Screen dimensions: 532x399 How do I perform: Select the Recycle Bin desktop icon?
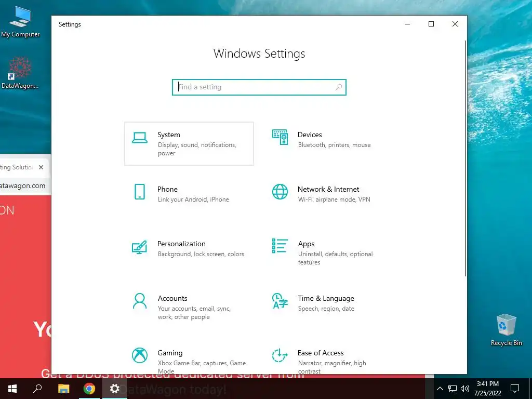coord(506,330)
